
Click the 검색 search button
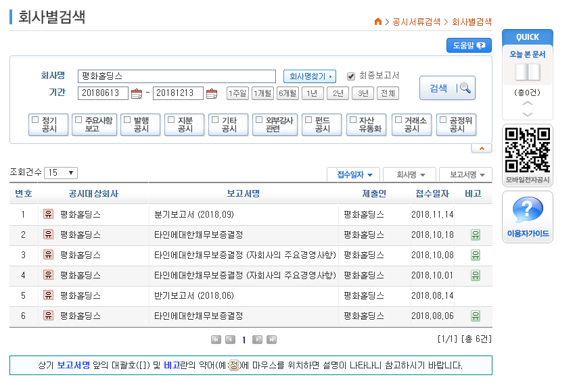tap(447, 88)
